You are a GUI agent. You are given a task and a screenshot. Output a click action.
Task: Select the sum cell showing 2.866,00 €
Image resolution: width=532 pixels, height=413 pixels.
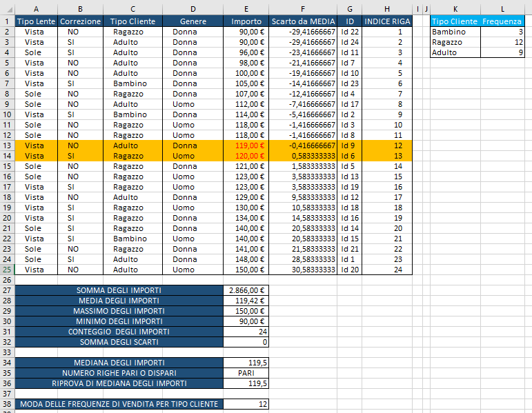click(x=246, y=290)
